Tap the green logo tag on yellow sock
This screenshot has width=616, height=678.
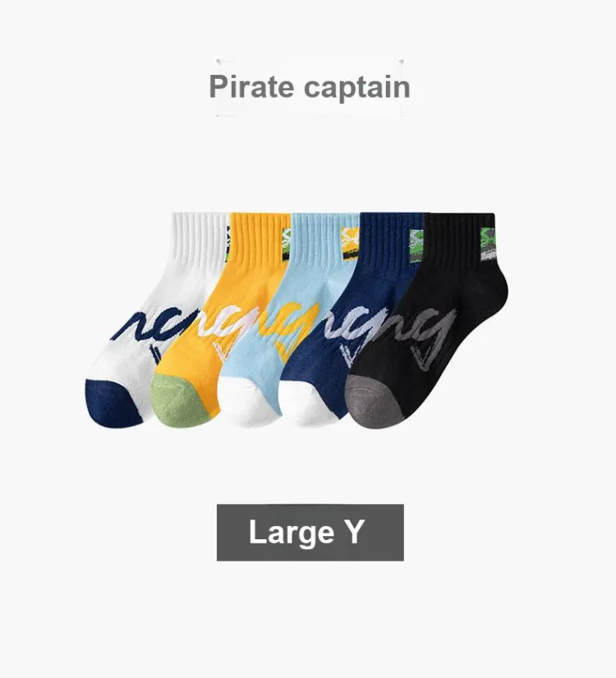(x=287, y=244)
